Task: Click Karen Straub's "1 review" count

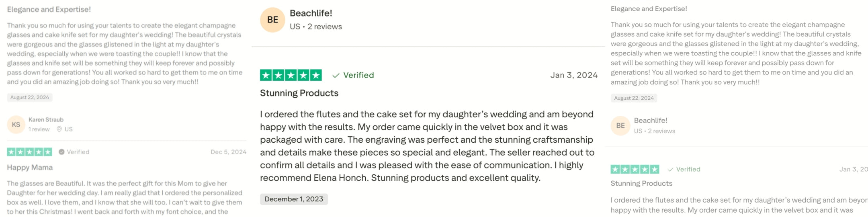Action: tap(39, 129)
